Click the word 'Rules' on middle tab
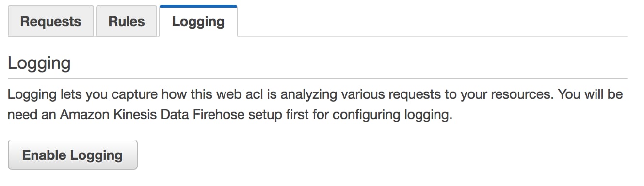Viewport: 644px width, 186px height. click(126, 22)
